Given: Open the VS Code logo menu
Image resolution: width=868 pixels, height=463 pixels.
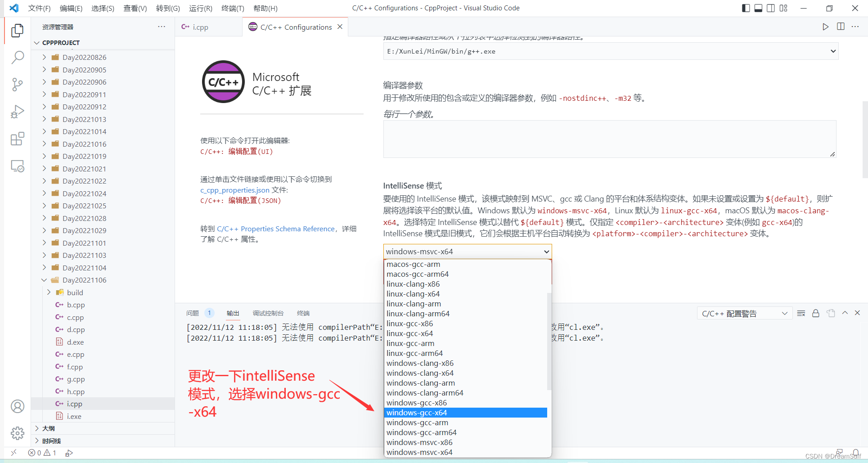Looking at the screenshot, I should tap(14, 8).
